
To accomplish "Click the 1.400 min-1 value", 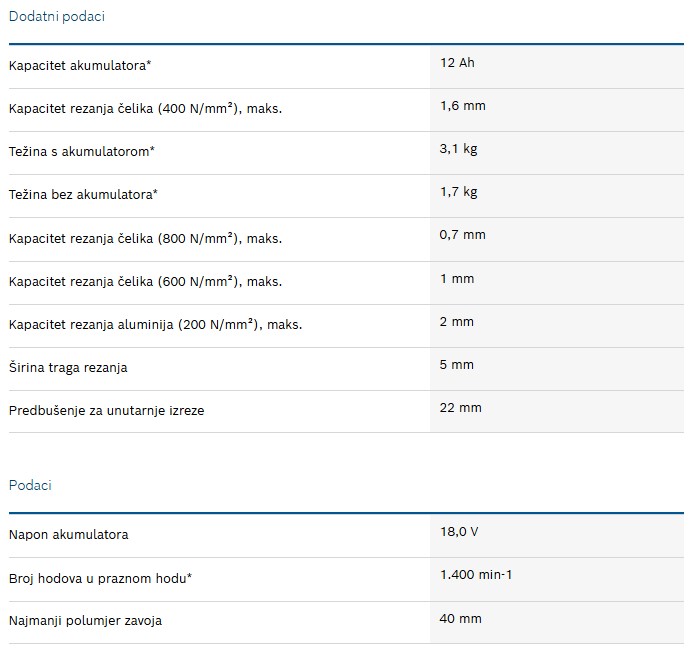I will (x=476, y=575).
